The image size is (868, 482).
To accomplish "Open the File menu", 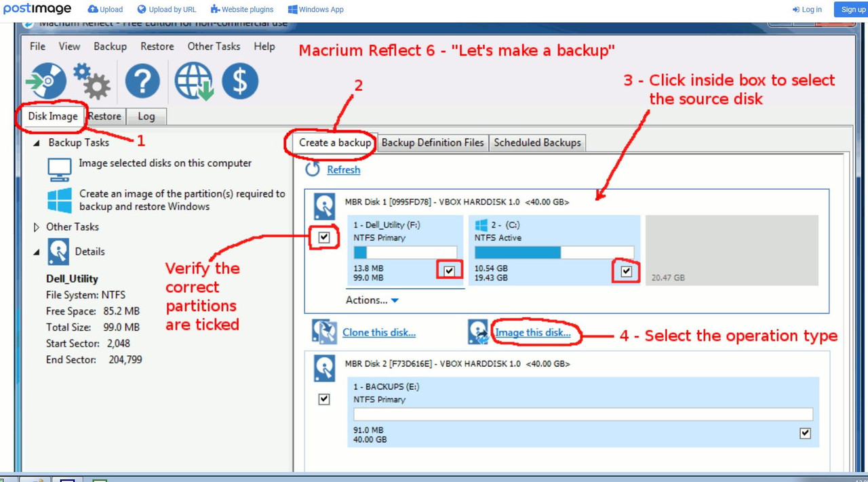I will (x=38, y=46).
